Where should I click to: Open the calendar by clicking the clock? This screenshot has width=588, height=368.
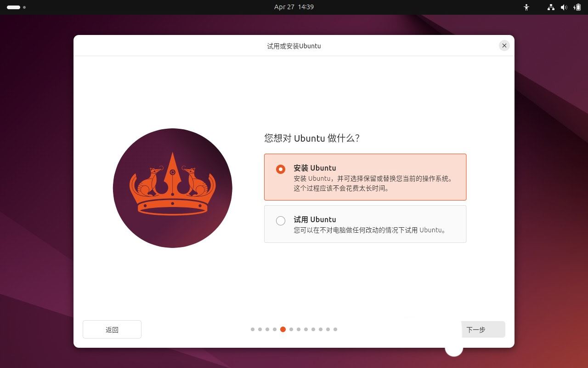(294, 7)
